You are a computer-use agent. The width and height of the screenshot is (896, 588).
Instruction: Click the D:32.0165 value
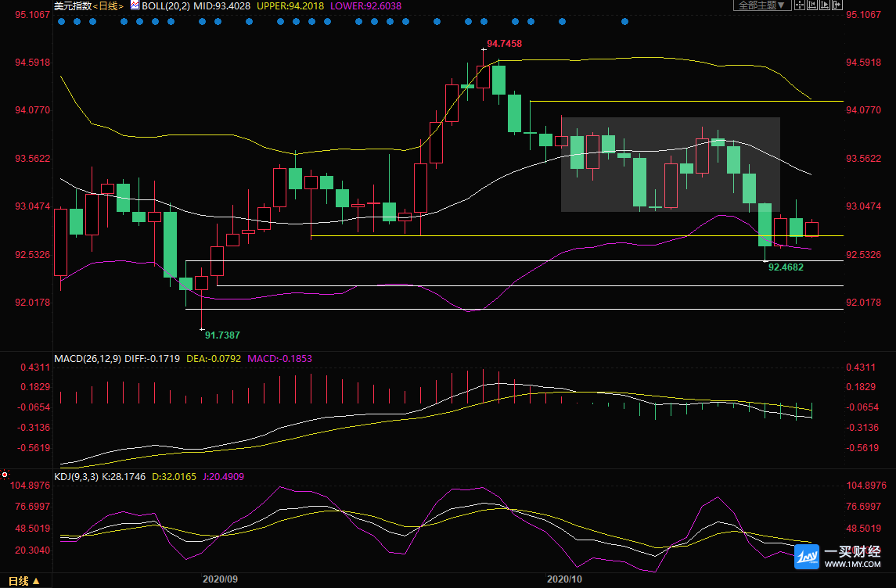(x=174, y=477)
